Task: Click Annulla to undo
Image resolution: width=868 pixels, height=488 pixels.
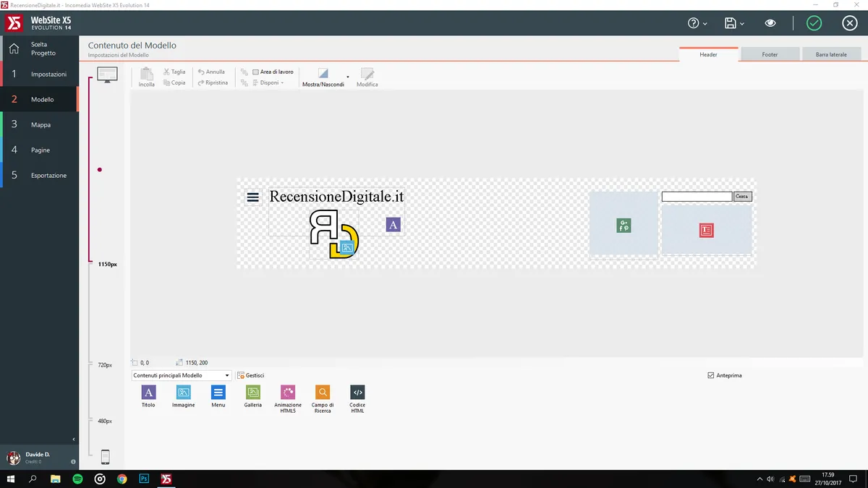Action: pos(211,72)
